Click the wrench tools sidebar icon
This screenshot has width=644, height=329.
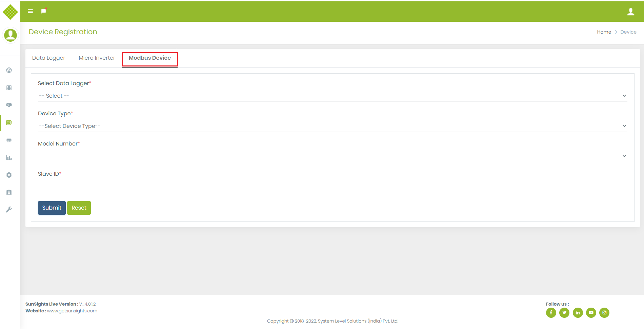point(9,210)
